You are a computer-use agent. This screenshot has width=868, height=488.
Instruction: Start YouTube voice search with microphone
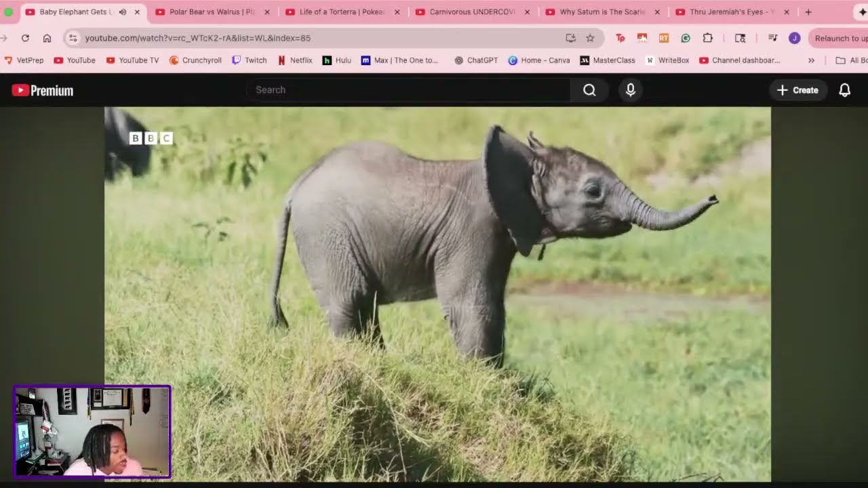(631, 90)
